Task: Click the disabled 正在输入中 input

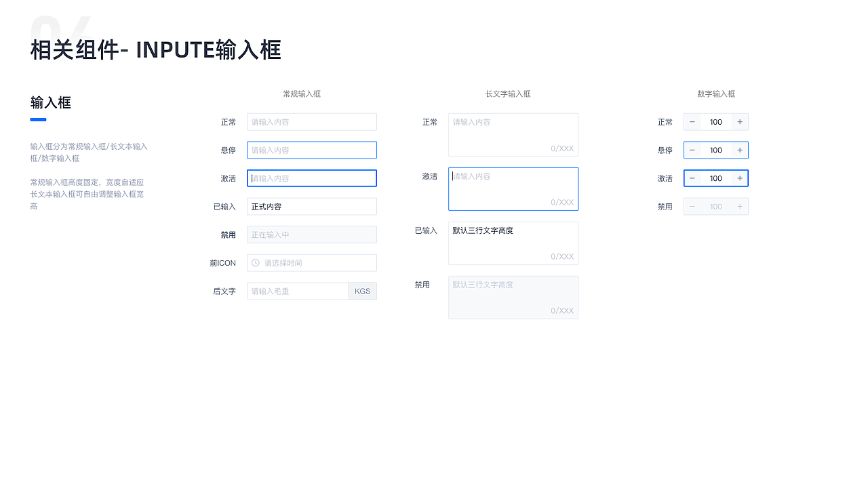Action: (x=311, y=234)
